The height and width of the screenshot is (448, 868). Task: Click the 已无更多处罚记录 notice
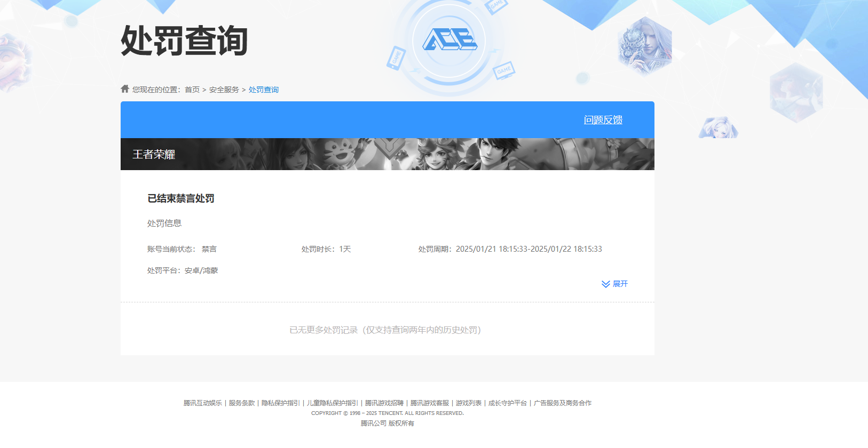click(385, 330)
